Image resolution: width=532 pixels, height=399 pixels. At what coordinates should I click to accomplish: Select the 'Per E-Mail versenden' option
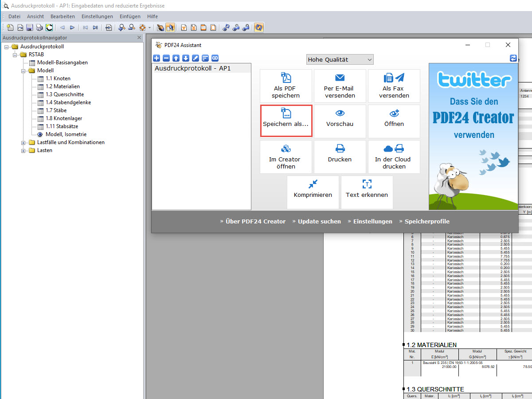coord(340,86)
